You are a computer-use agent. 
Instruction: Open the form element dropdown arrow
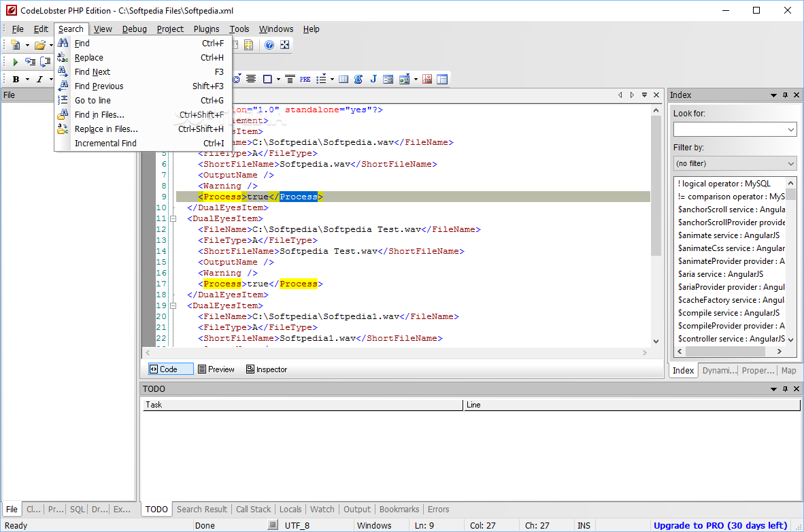click(416, 79)
